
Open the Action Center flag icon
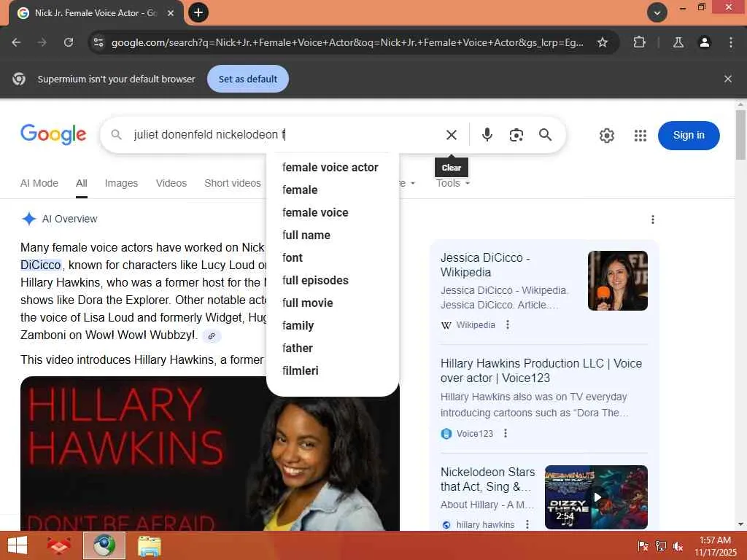(x=643, y=546)
